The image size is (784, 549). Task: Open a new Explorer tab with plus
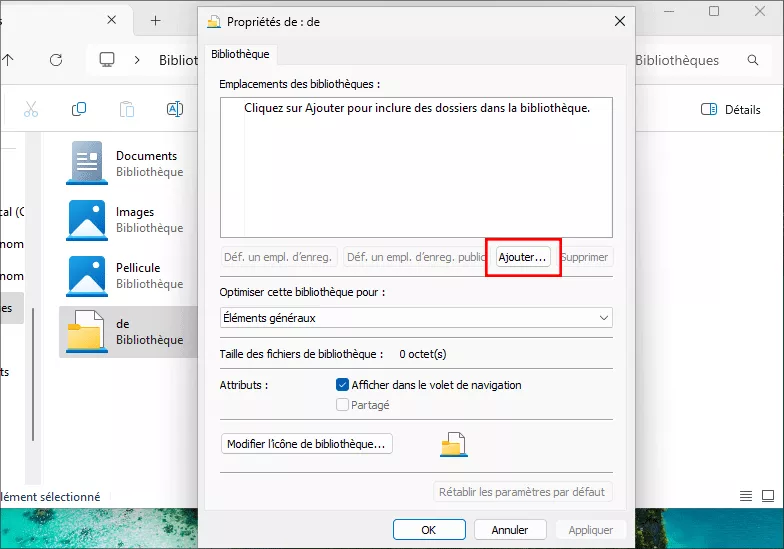coord(156,20)
